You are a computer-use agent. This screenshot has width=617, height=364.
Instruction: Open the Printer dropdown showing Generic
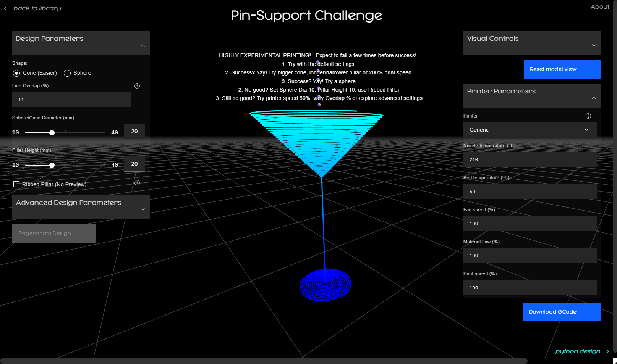[530, 130]
